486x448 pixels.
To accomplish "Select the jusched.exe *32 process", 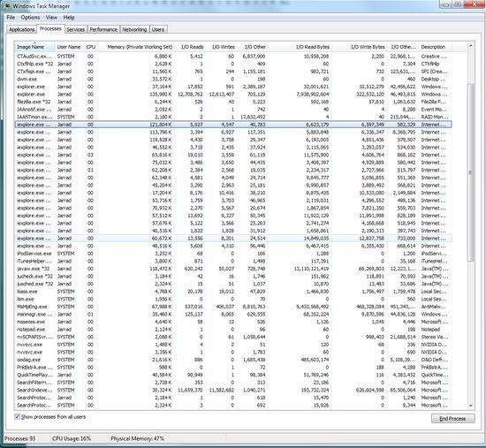I will (233, 284).
